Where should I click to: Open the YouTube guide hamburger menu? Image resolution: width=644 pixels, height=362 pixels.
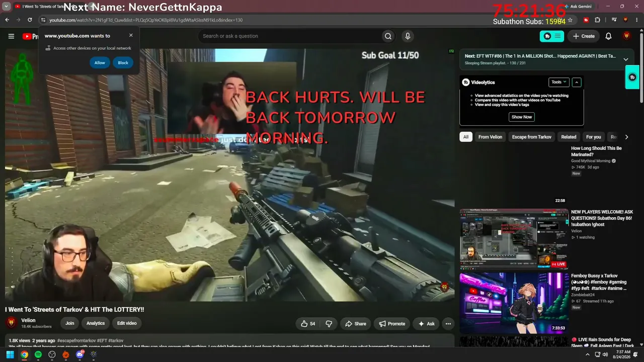[x=11, y=36]
